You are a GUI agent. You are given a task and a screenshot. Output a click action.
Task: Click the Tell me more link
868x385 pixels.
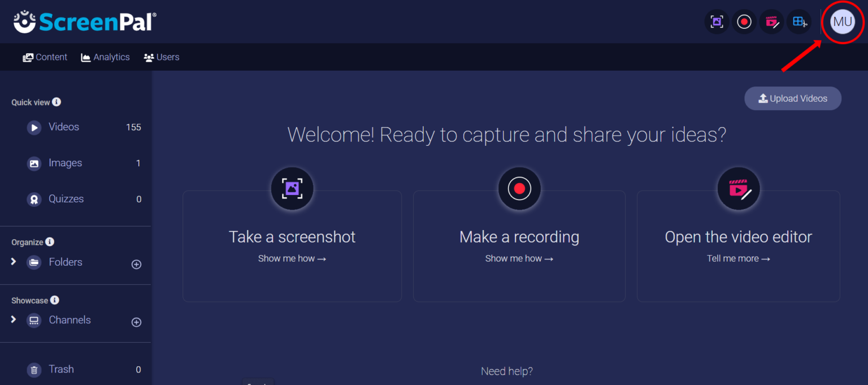pos(739,258)
